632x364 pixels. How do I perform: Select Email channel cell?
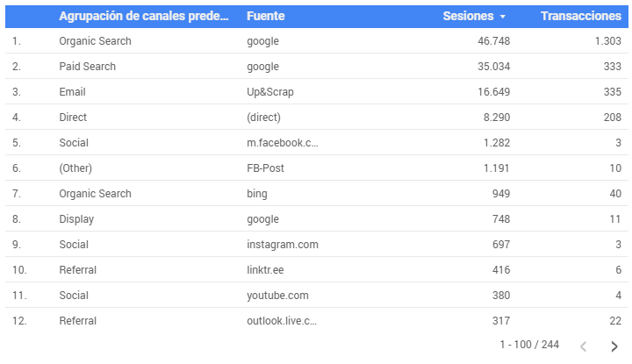tap(72, 92)
